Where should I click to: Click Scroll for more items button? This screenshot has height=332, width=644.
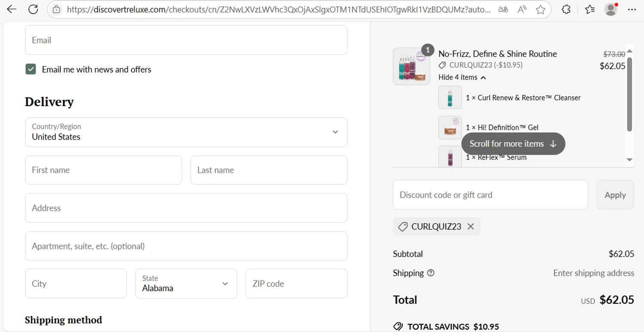513,144
